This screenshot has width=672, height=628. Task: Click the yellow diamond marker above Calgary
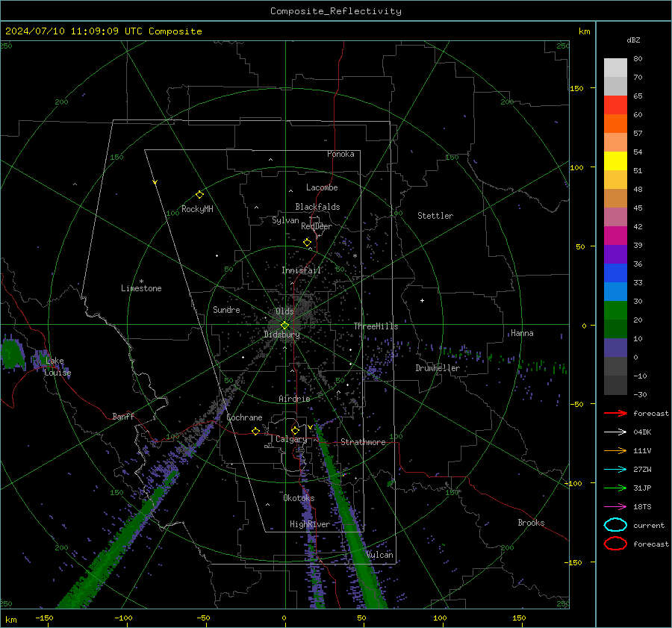click(x=295, y=430)
